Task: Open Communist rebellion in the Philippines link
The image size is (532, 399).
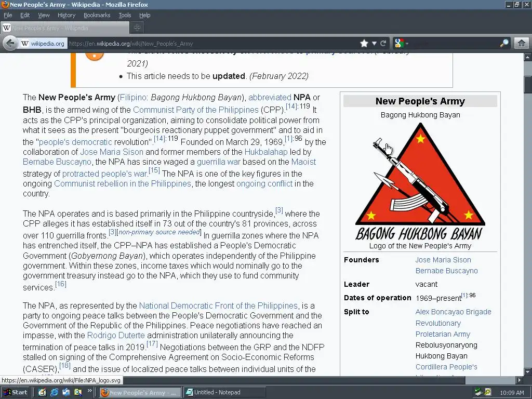Action: tap(123, 183)
